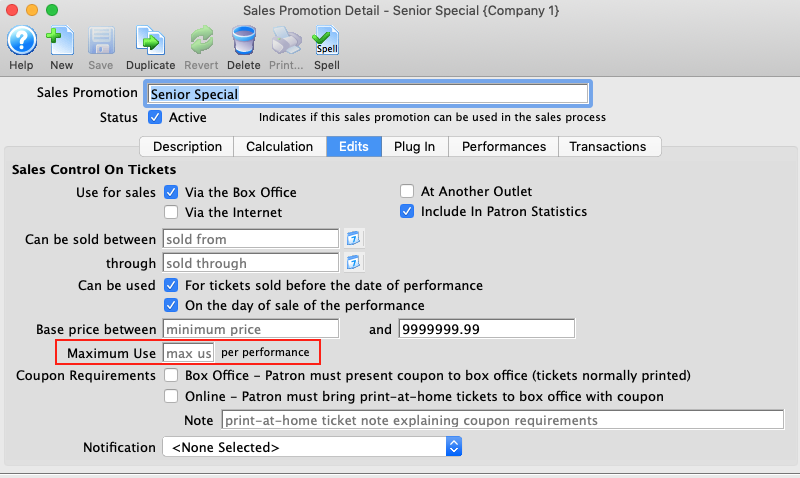
Task: Open calendar picker for sold from date
Action: coord(353,238)
